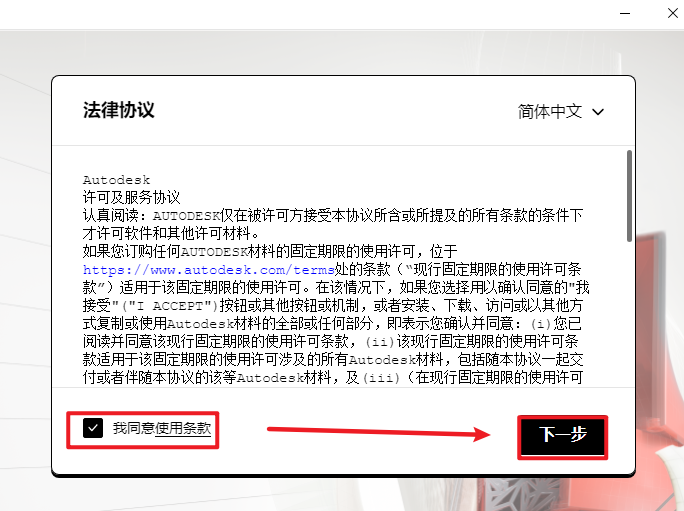Click the agreement text scrollbar thumb

click(x=629, y=195)
